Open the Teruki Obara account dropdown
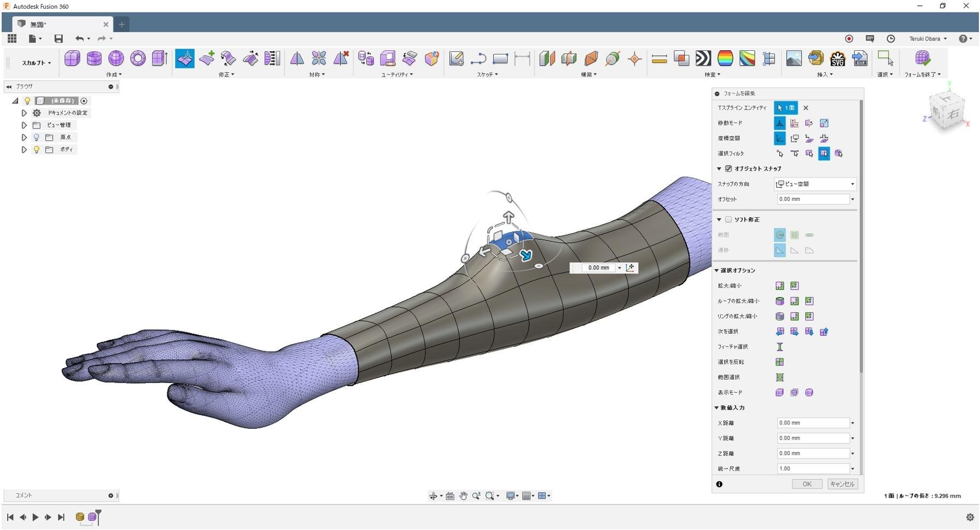980x530 pixels. coord(928,39)
